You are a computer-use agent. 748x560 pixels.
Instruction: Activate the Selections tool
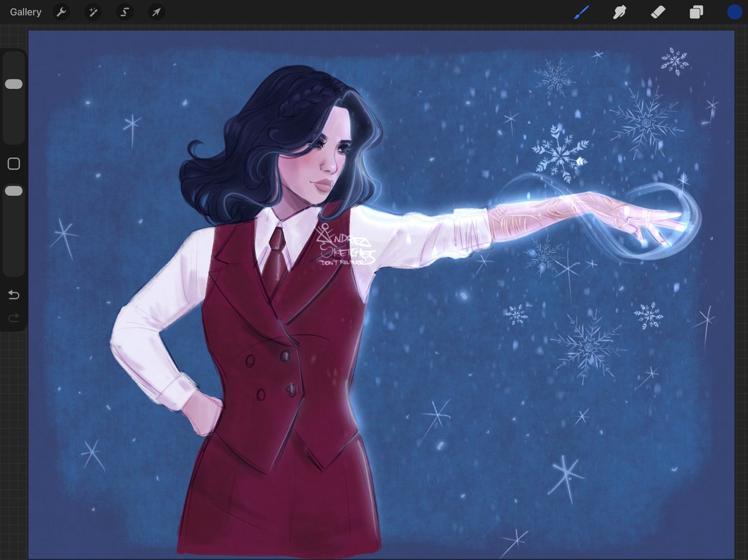(125, 12)
